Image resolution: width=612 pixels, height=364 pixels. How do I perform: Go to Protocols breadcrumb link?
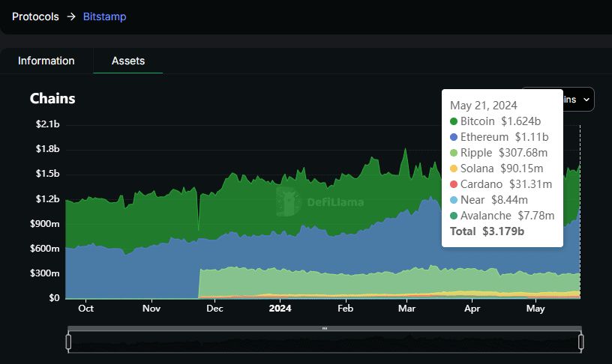click(x=35, y=16)
